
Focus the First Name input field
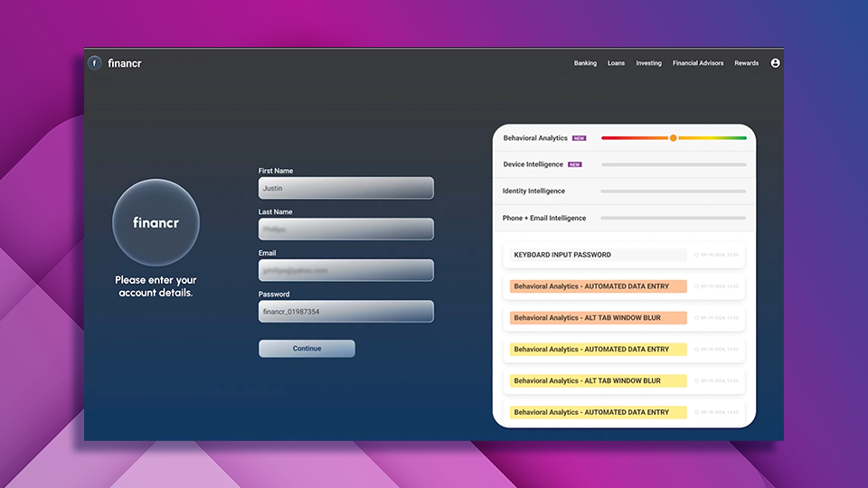click(x=345, y=188)
